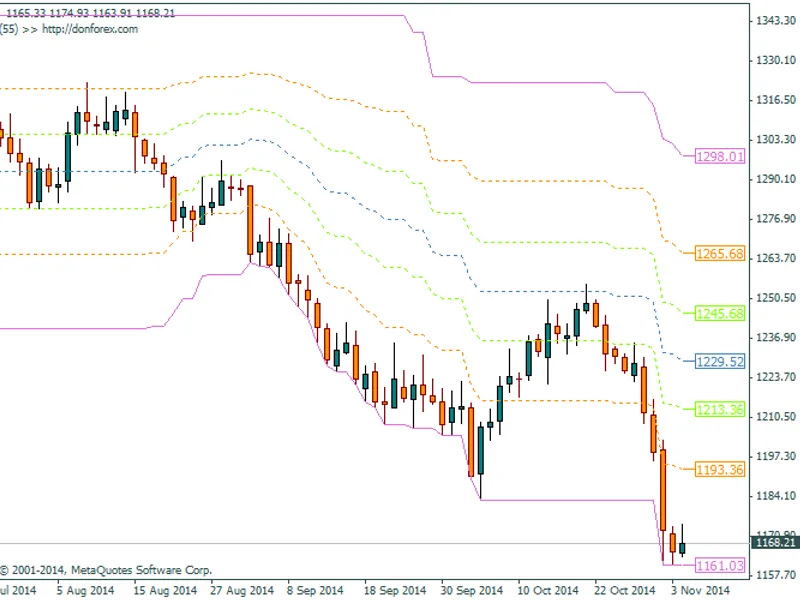Image resolution: width=800 pixels, height=600 pixels.
Task: Click the 1330.10 price scale value
Action: [x=776, y=60]
